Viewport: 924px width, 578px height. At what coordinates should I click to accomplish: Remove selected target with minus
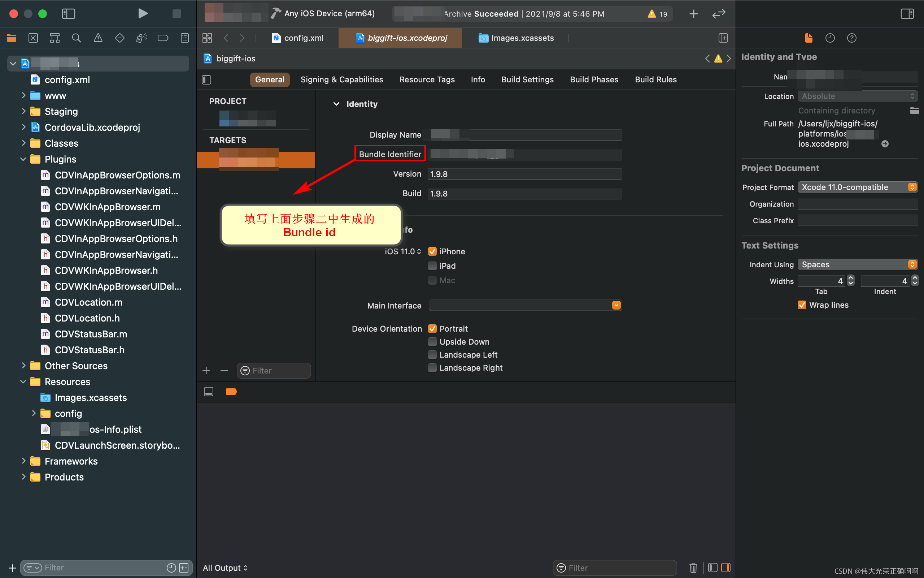(x=224, y=370)
